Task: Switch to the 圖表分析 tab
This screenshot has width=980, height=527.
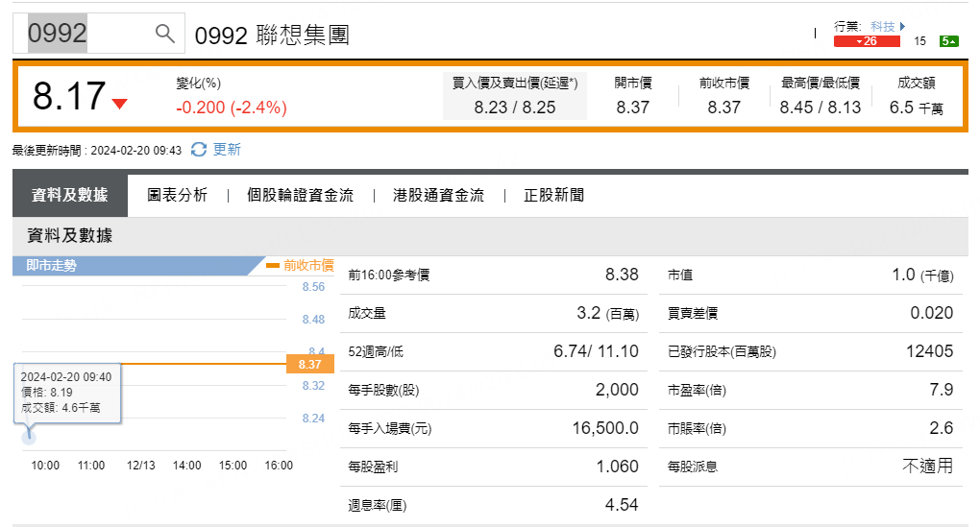Action: pos(177,196)
